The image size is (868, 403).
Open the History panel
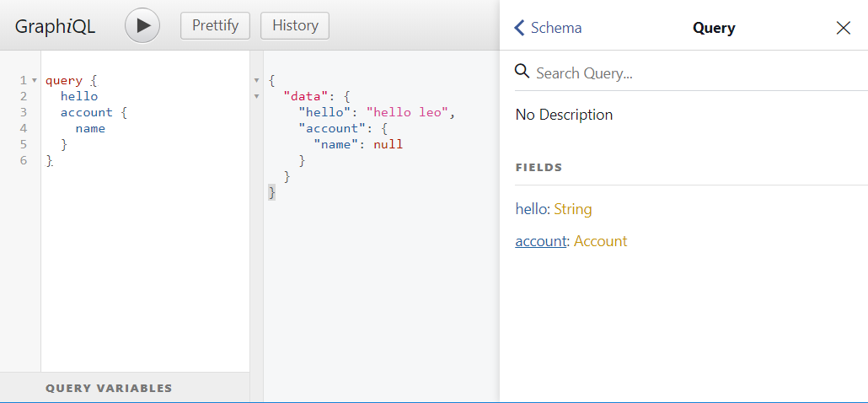[x=294, y=25]
